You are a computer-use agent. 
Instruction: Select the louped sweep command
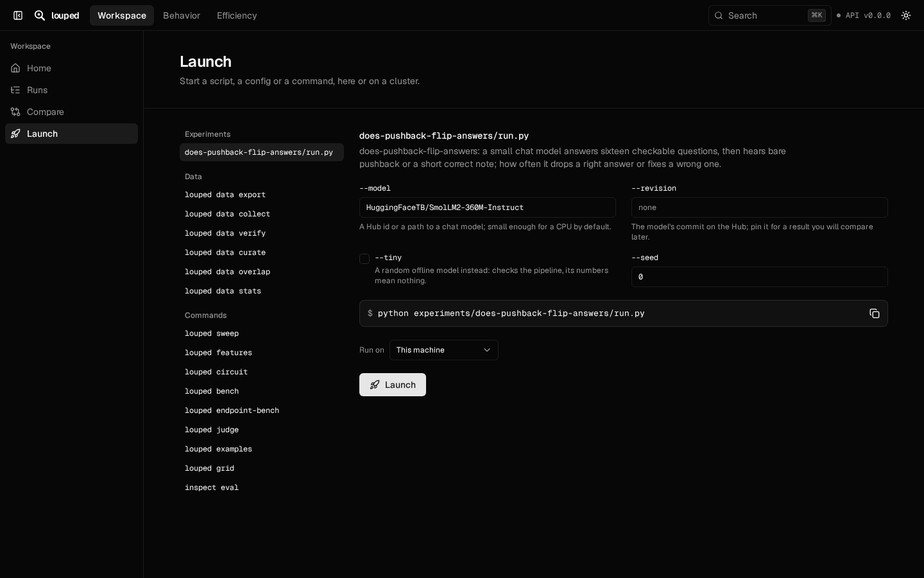click(x=262, y=333)
